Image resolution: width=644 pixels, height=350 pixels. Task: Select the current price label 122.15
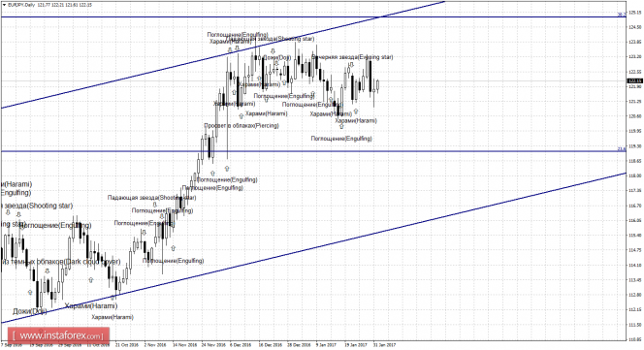point(635,80)
